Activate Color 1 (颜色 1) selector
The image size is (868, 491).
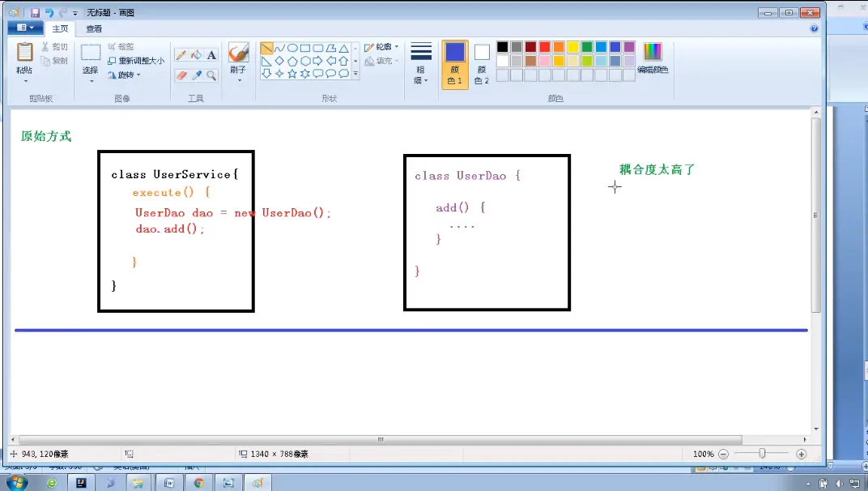[x=455, y=64]
